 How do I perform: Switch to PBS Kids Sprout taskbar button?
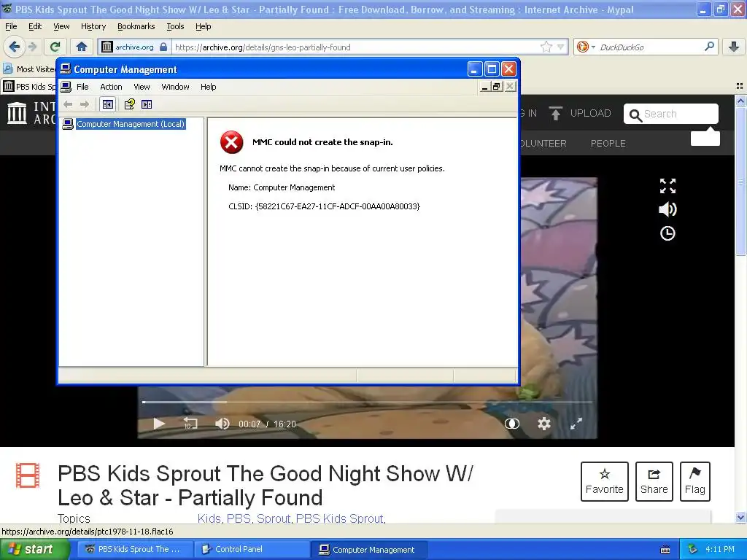point(135,549)
